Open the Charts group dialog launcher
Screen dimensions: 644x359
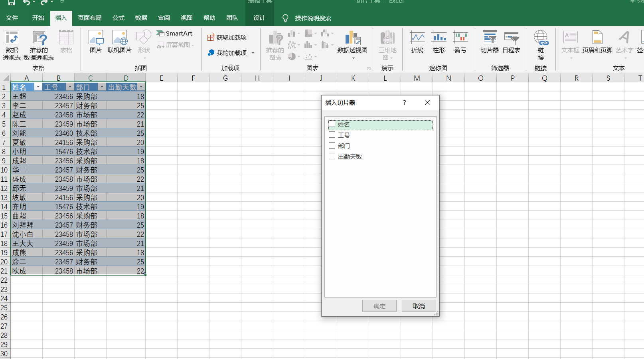369,69
